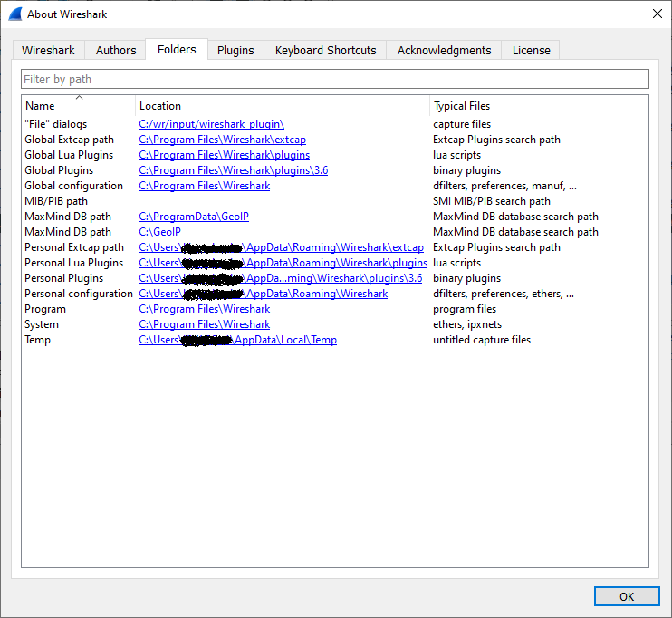Open the Acknowledgments tab
The image size is (672, 618).
[444, 50]
